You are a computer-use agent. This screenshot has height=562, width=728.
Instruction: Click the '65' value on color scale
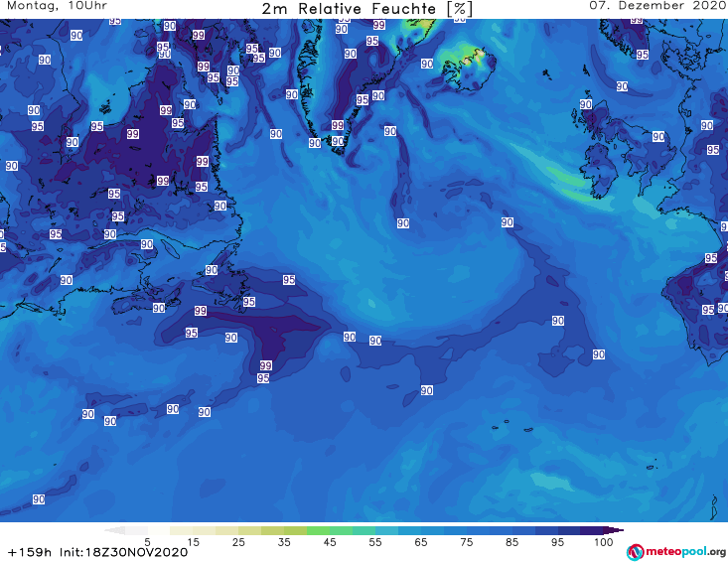[421, 542]
